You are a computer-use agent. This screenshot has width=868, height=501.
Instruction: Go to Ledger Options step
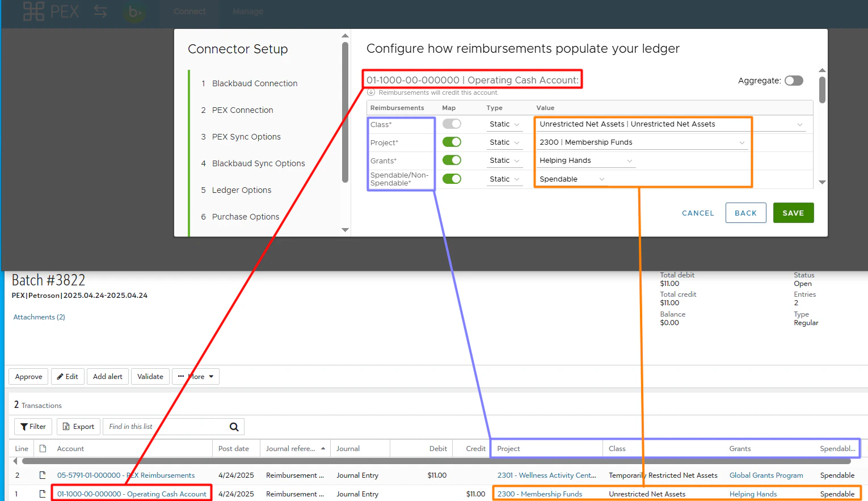point(242,190)
